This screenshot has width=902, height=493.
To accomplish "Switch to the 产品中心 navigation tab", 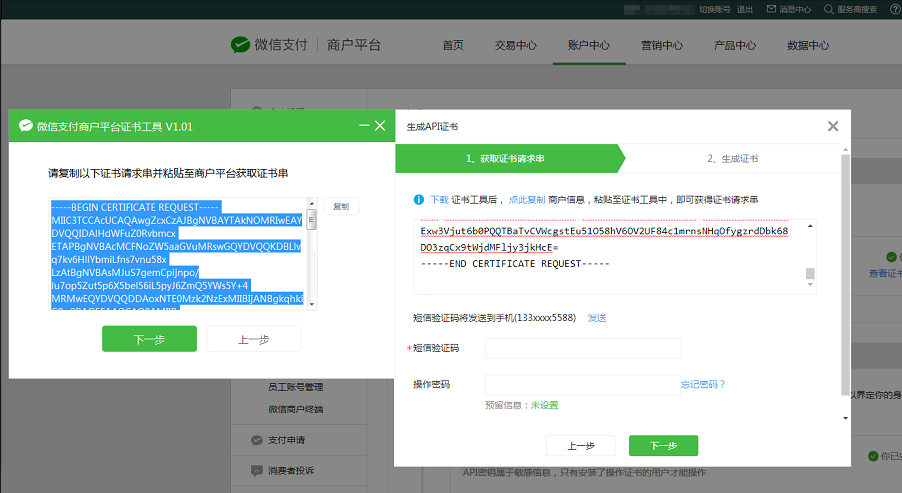I will tap(735, 45).
